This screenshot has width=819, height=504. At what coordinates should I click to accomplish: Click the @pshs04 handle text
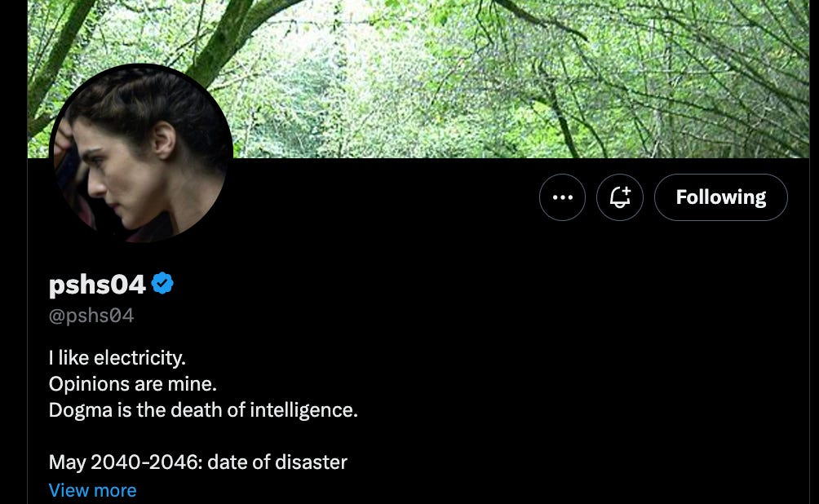91,316
